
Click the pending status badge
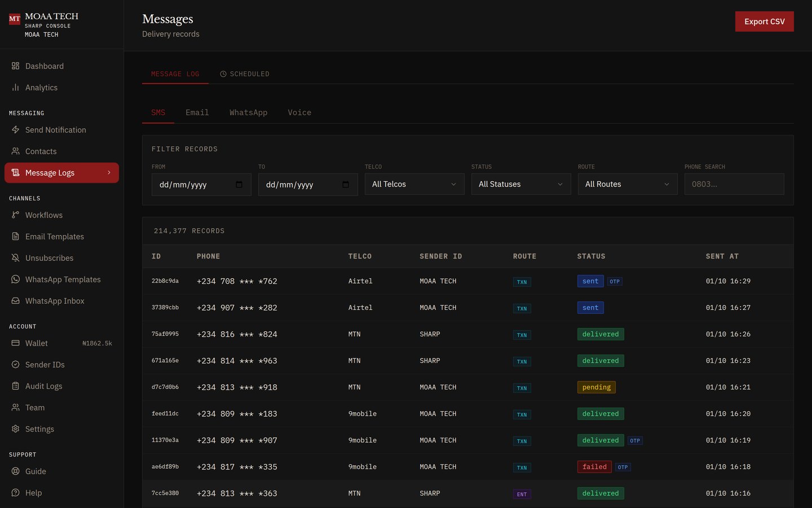coord(597,387)
